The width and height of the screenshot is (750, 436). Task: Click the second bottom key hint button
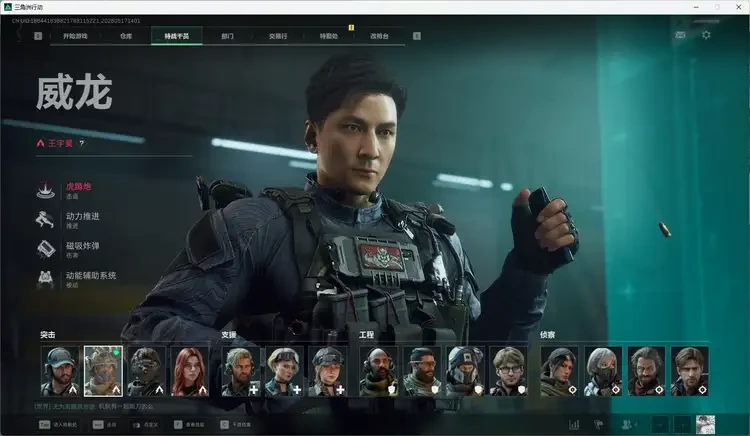pos(105,425)
